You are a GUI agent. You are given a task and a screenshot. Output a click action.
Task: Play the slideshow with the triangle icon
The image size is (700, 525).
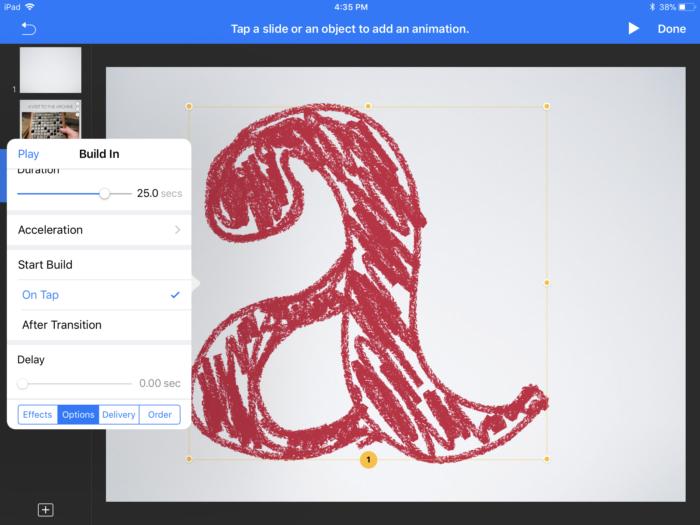click(633, 29)
